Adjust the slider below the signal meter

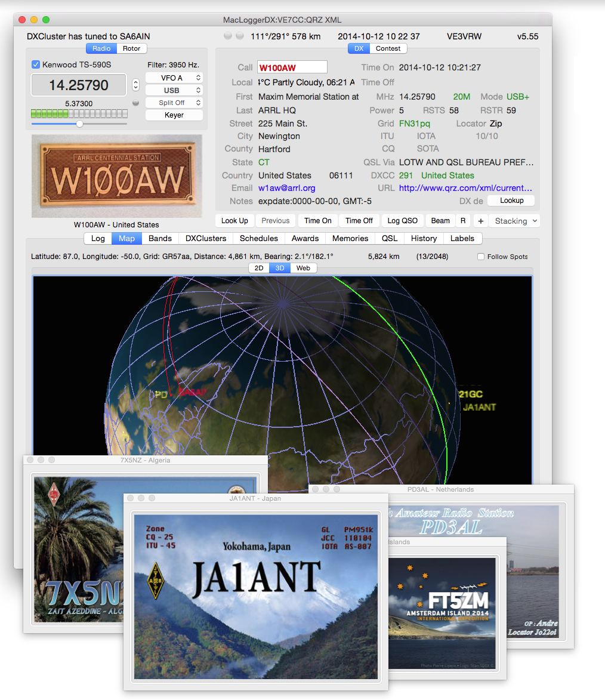pyautogui.click(x=79, y=124)
